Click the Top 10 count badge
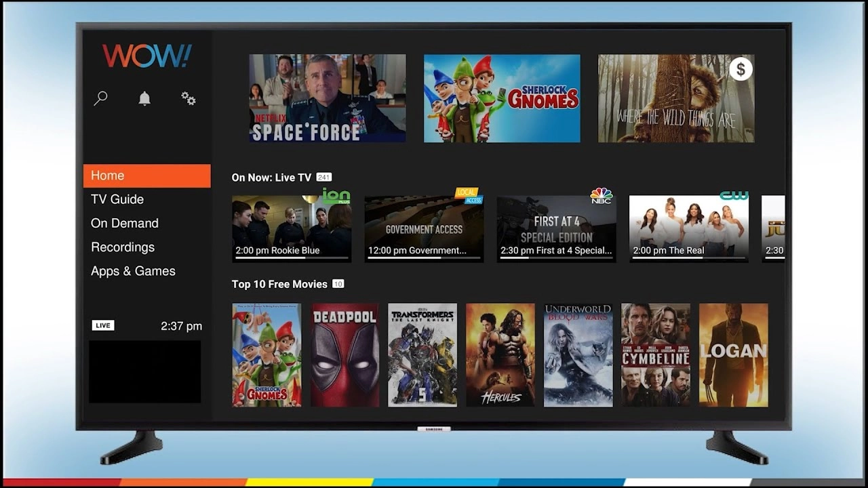 click(338, 284)
